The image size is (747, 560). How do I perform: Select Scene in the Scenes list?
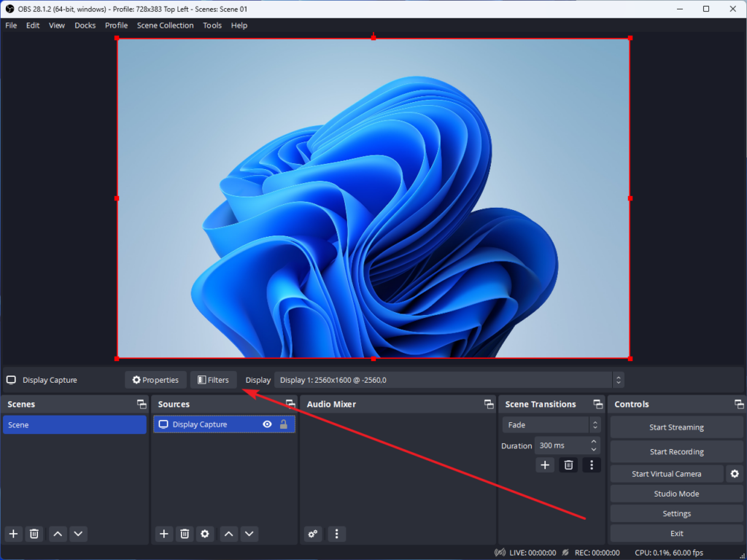74,424
